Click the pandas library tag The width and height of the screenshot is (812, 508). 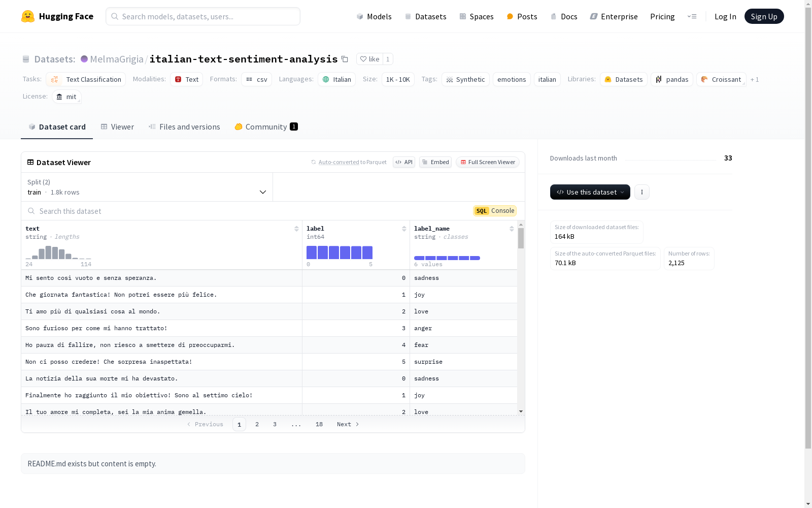(x=672, y=79)
